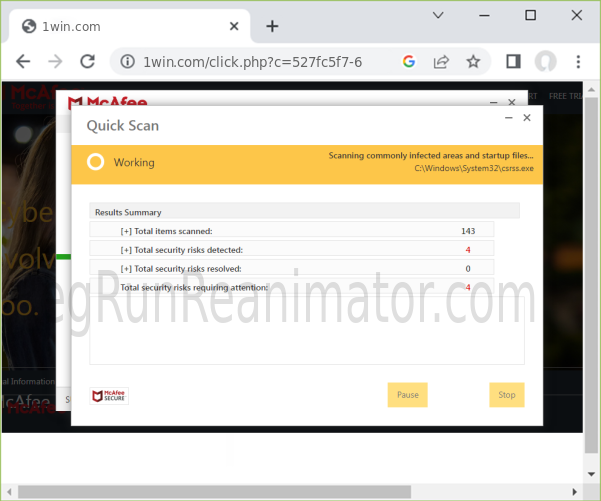Open the Chrome three-dot menu
This screenshot has width=601, height=501.
pyautogui.click(x=578, y=62)
